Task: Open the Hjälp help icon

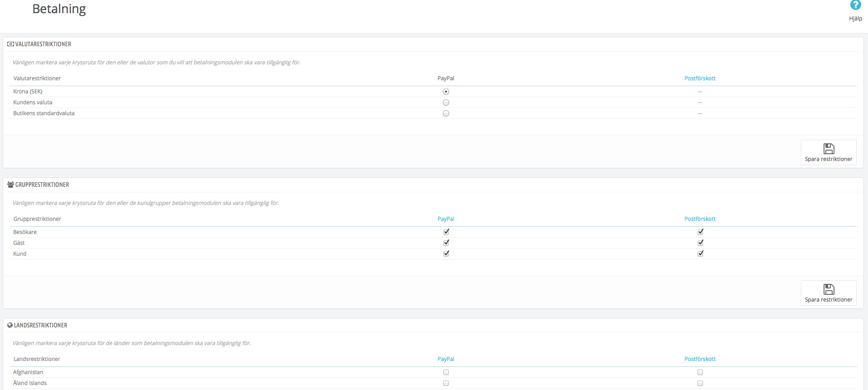Action: click(x=855, y=5)
